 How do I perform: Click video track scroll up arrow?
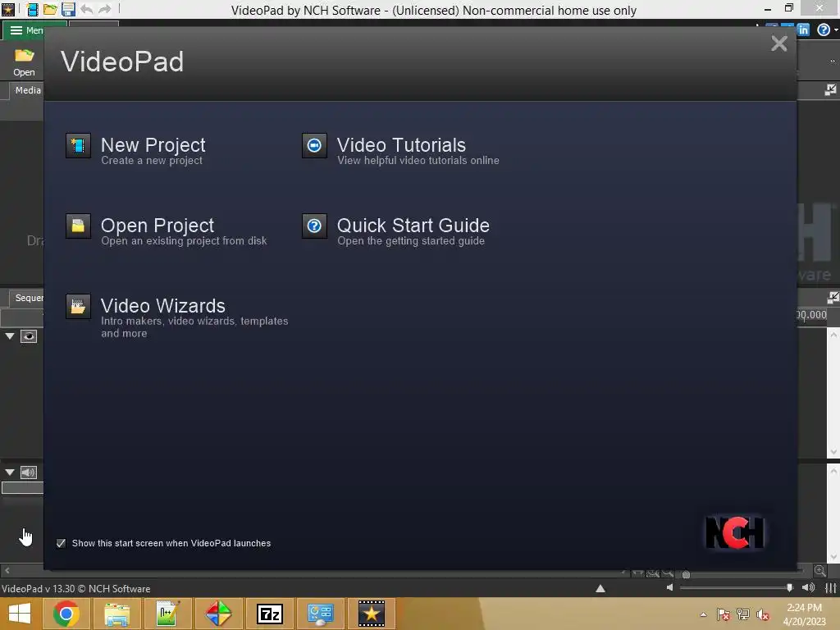(x=833, y=335)
